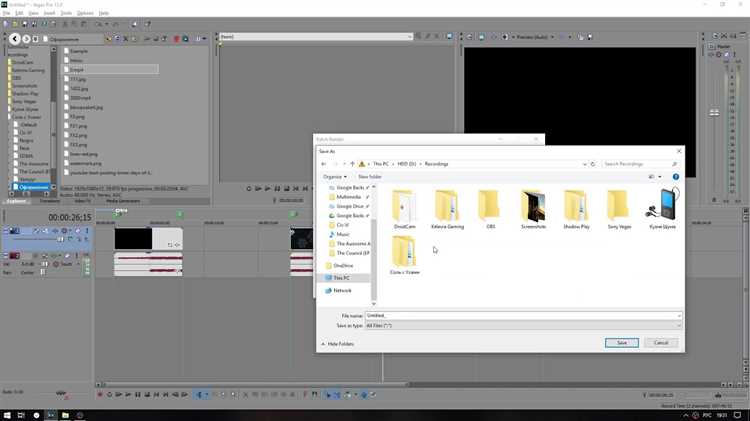The width and height of the screenshot is (750, 421).
Task: Refresh the folder listing in Save As
Action: pyautogui.click(x=593, y=164)
